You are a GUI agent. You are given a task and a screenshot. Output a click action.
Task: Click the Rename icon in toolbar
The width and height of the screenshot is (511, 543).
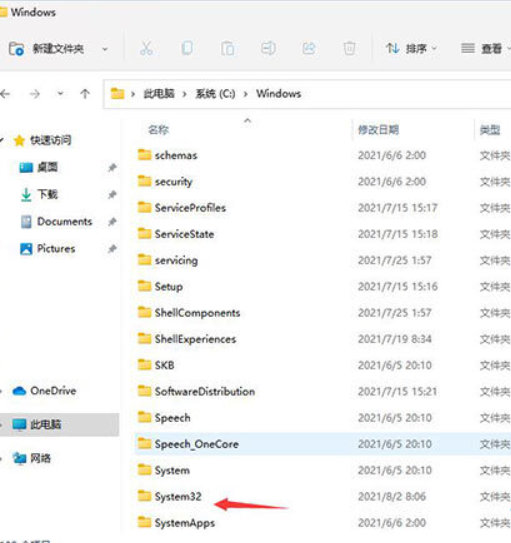(x=268, y=48)
